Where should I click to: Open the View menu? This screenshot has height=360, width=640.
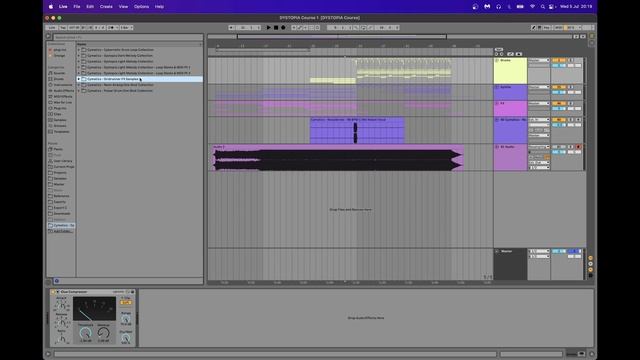click(123, 7)
